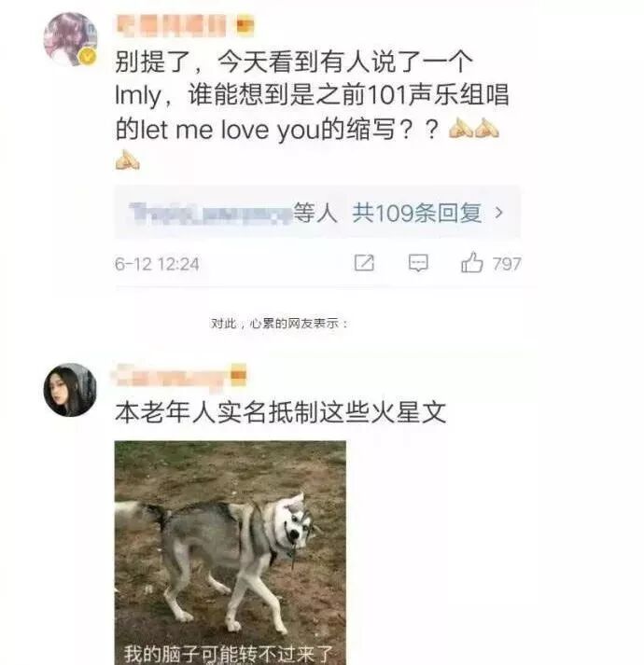Click blurred replier name before 等人
Screen dimensions: 644x665
pos(210,212)
